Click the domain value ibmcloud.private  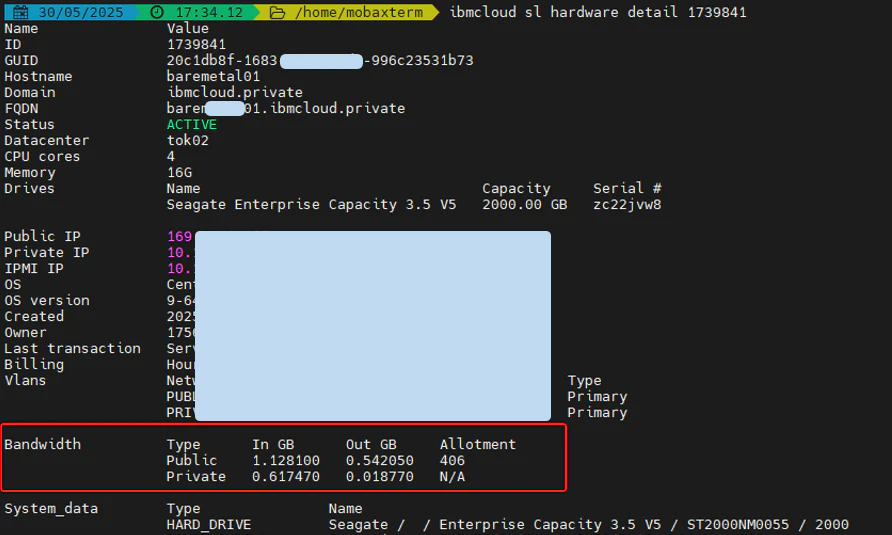point(235,92)
